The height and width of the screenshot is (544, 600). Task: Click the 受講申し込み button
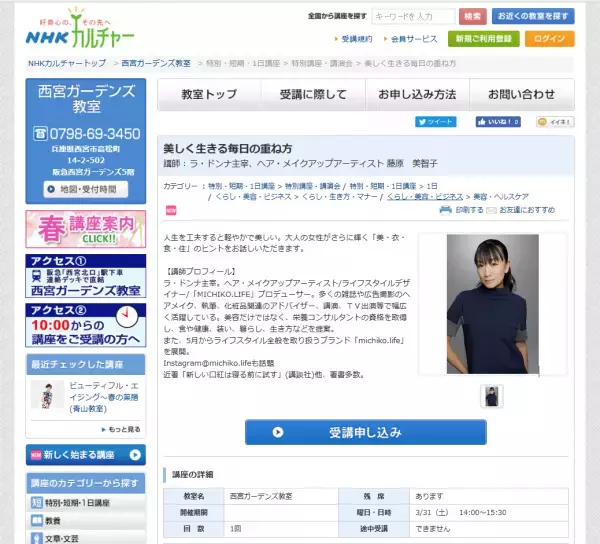[366, 432]
